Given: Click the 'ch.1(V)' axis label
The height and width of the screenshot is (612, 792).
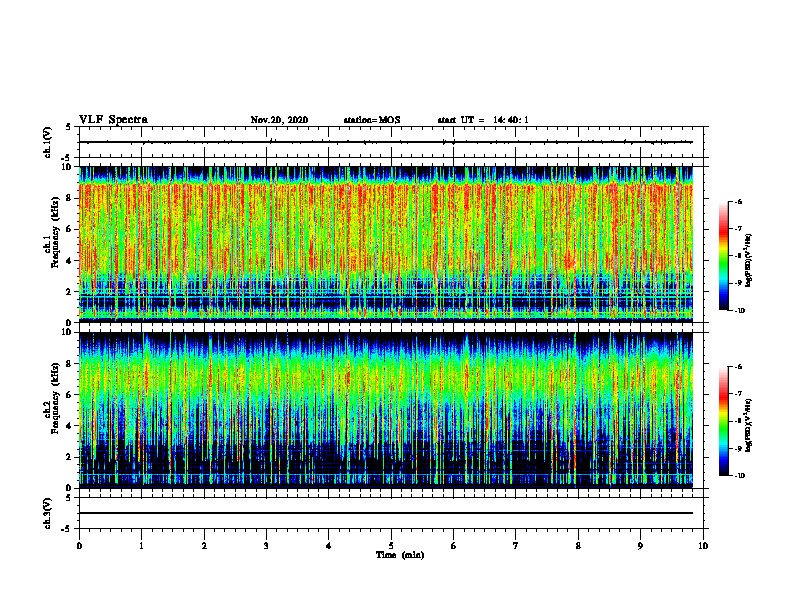Looking at the screenshot, I should click(x=48, y=142).
